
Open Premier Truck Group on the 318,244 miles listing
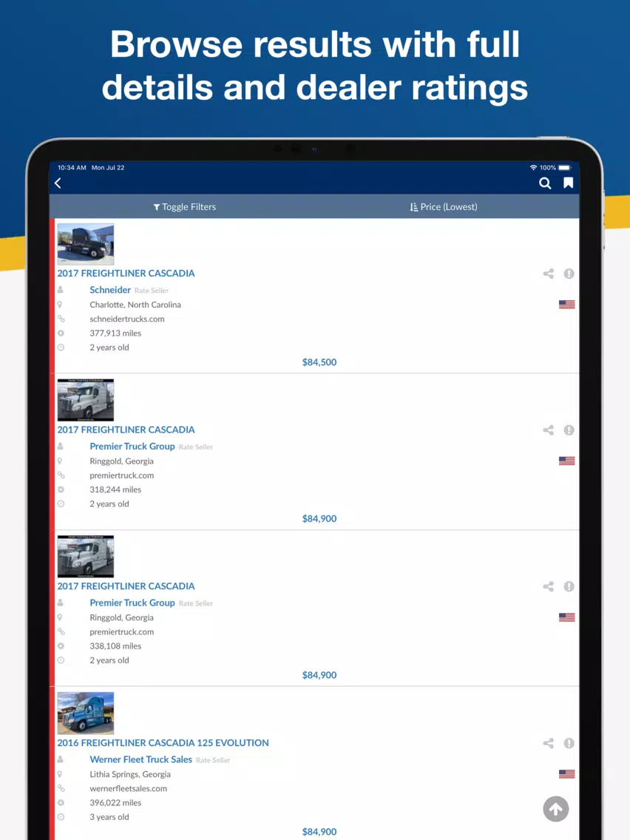tap(132, 447)
